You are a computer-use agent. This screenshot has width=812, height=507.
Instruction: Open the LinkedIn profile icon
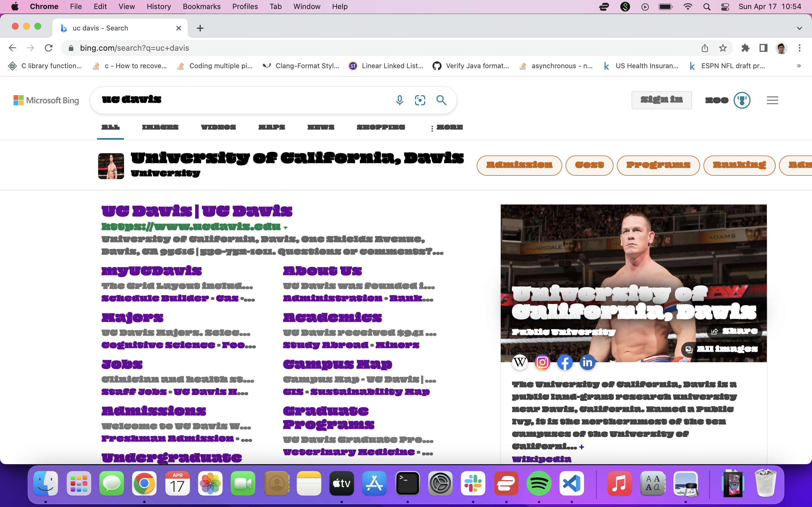[587, 362]
